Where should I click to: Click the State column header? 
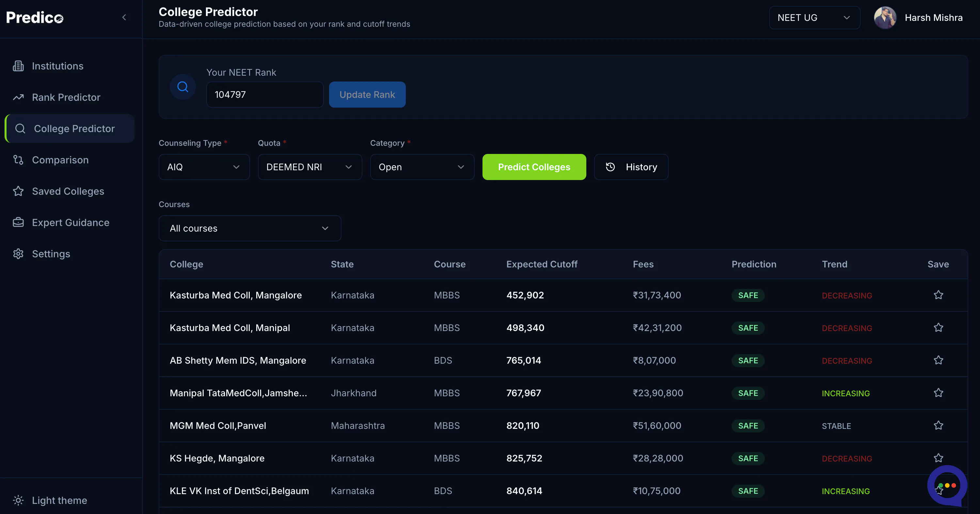(x=342, y=264)
